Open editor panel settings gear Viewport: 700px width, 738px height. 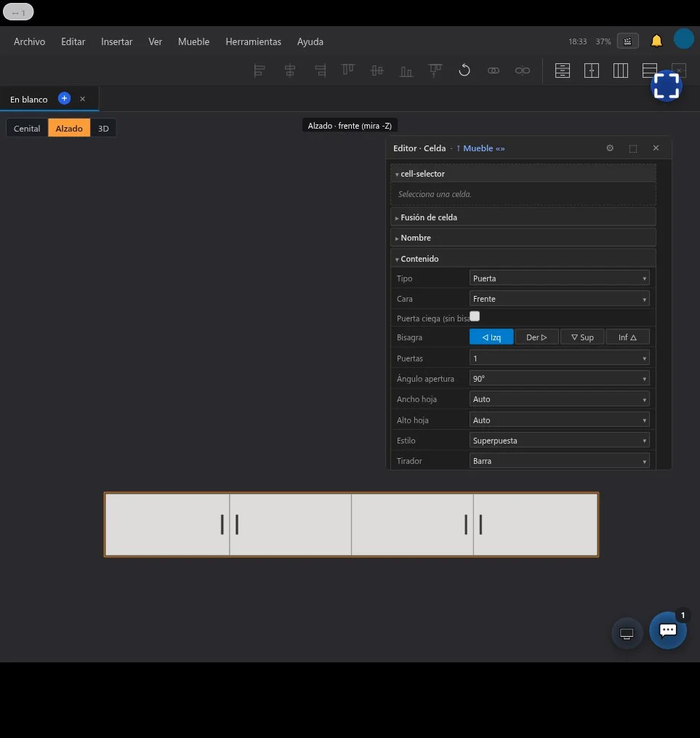(x=610, y=148)
